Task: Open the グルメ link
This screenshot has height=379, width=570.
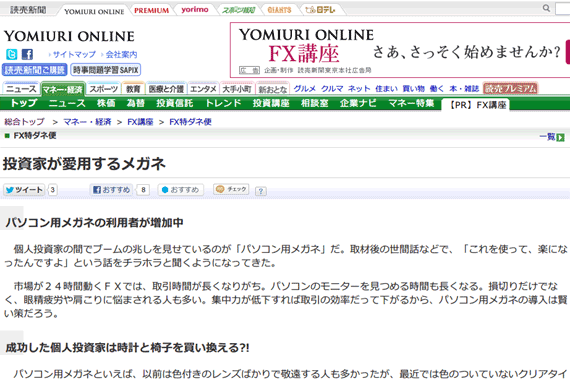Action: pos(305,89)
